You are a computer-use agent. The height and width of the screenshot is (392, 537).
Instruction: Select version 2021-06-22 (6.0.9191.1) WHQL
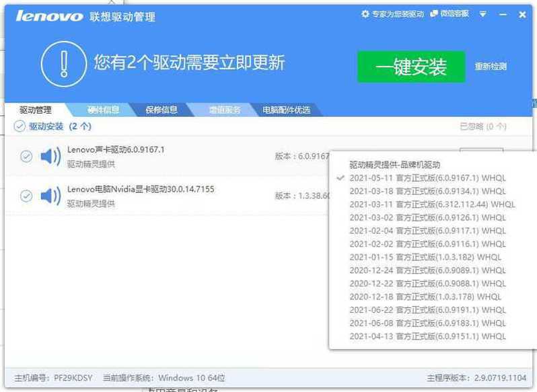tap(427, 310)
